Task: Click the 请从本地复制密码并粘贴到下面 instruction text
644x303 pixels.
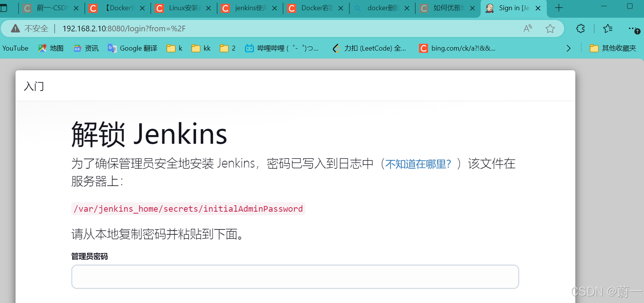Action: (x=158, y=234)
